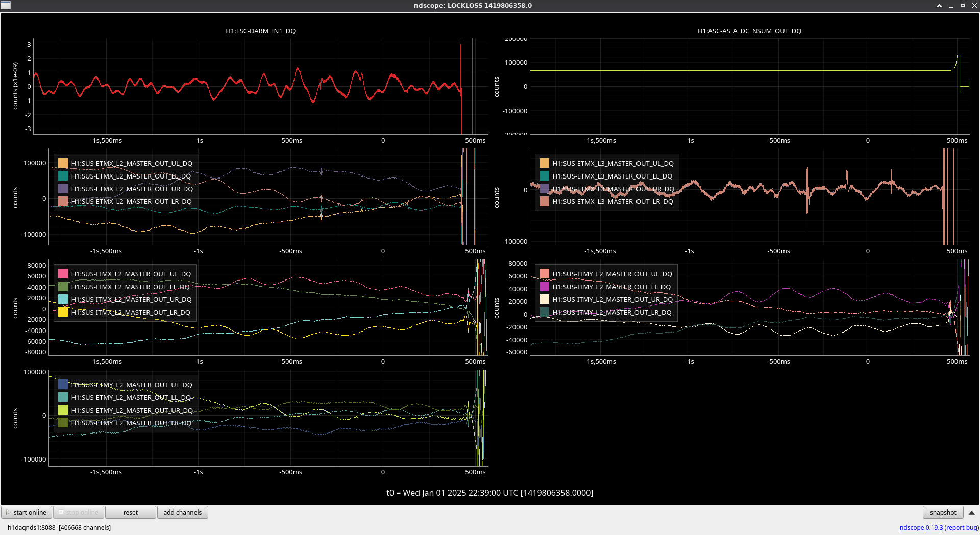The height and width of the screenshot is (535, 980).
Task: Click the ETMX_L3_MASTER_OUT_UR_DQ purple swatch
Action: 544,189
